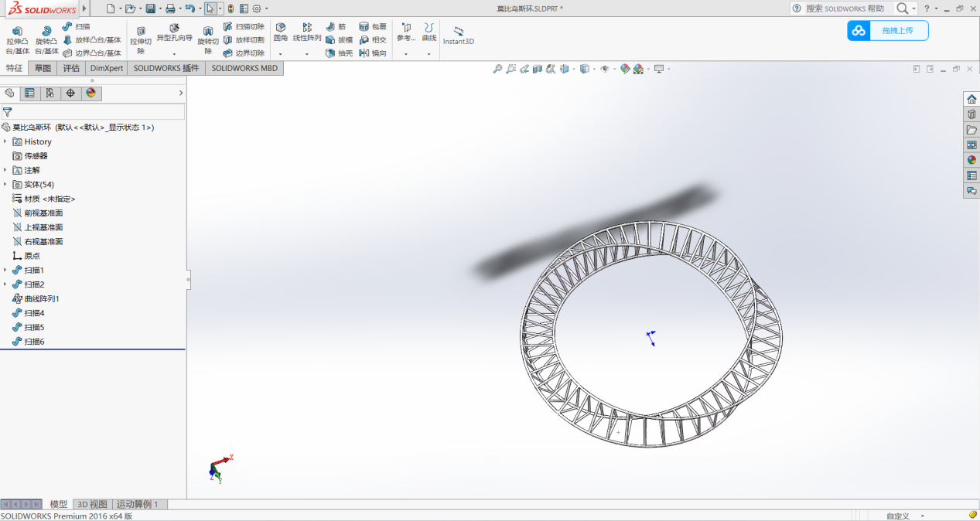Image resolution: width=980 pixels, height=521 pixels.
Task: Click the Rebuild traffic light icon
Action: coord(230,9)
